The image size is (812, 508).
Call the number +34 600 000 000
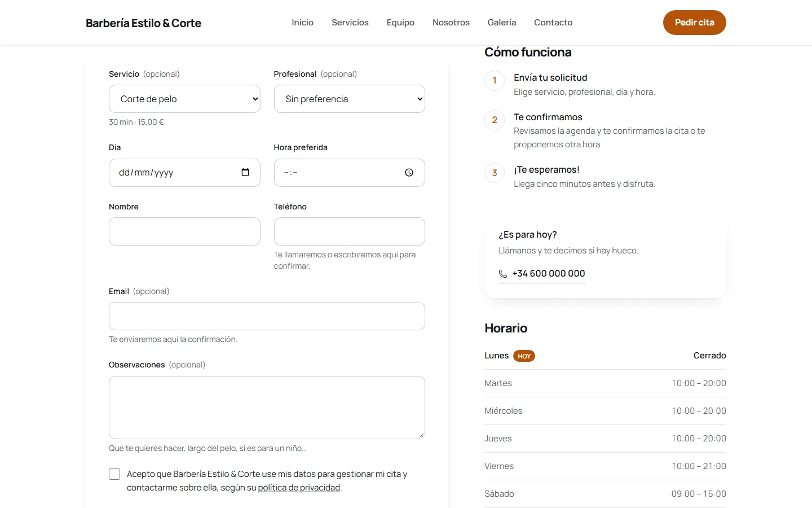pyautogui.click(x=549, y=274)
